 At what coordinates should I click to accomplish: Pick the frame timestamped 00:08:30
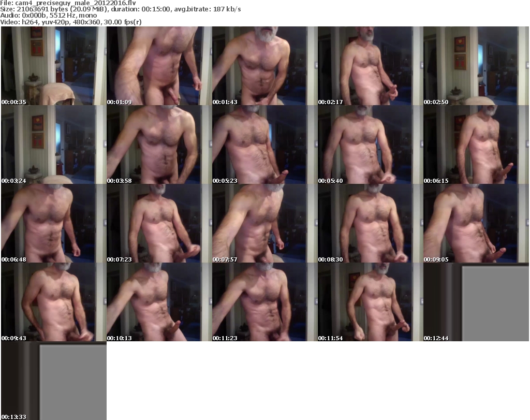[371, 223]
